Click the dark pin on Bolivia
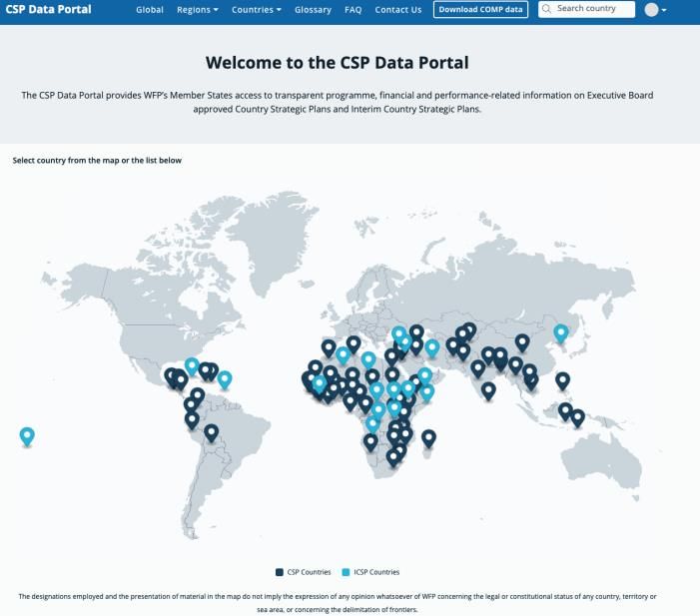 tap(211, 432)
